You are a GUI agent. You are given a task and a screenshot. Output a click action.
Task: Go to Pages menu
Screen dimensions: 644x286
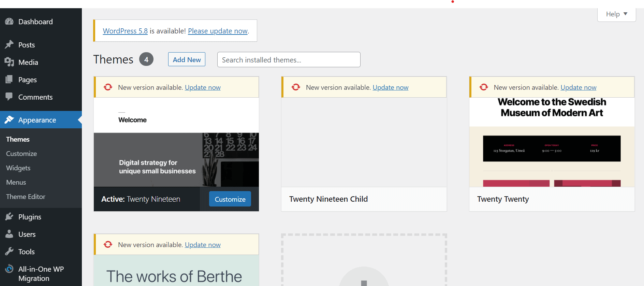click(x=41, y=80)
